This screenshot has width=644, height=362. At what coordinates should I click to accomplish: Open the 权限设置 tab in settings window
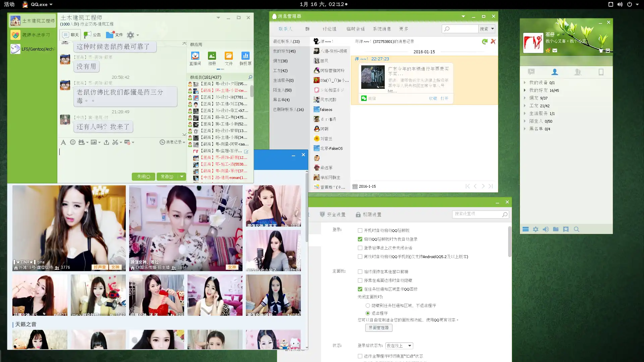[x=368, y=215]
